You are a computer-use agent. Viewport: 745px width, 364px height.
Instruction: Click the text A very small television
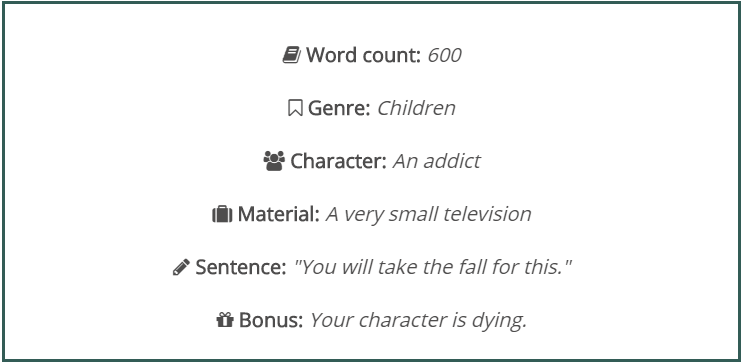429,214
